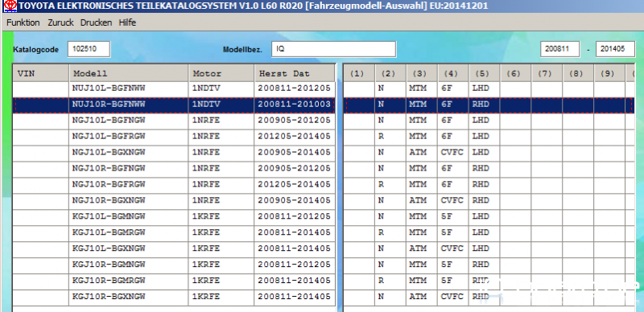This screenshot has width=644, height=312.
Task: Open the Zuruck menu
Action: tap(60, 23)
